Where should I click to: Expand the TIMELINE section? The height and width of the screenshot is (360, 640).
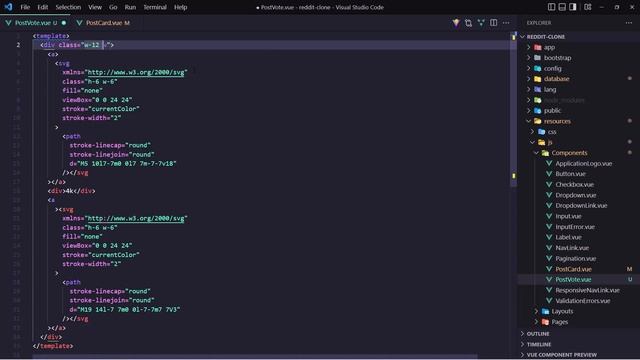tap(579, 344)
